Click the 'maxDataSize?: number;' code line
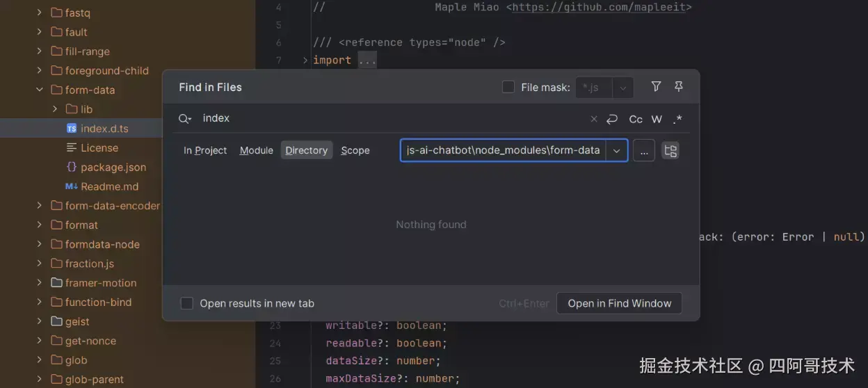 [x=392, y=379]
